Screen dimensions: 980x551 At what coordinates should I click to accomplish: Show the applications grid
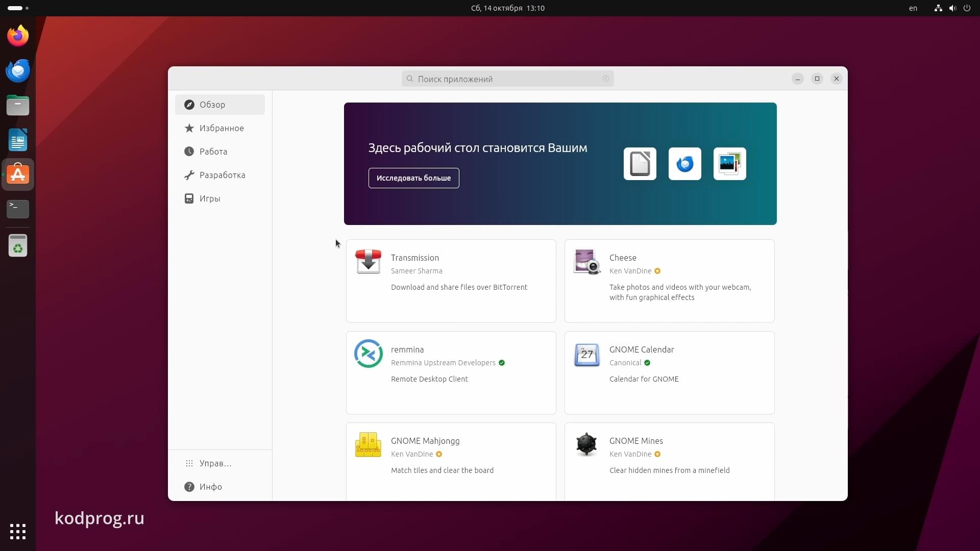[18, 531]
